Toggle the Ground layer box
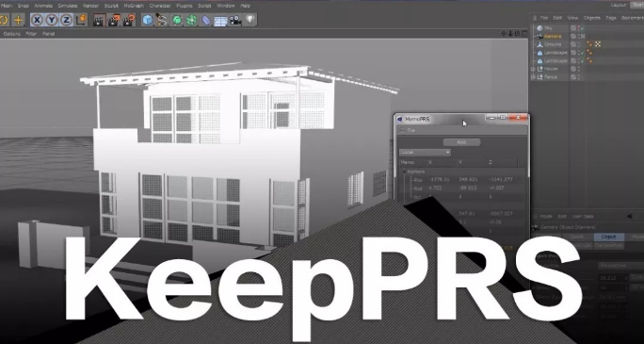 point(573,44)
